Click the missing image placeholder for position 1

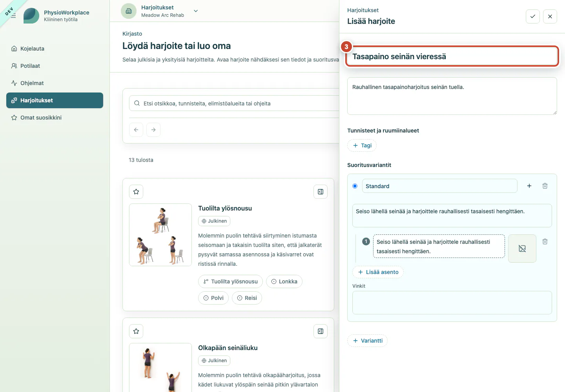click(522, 249)
